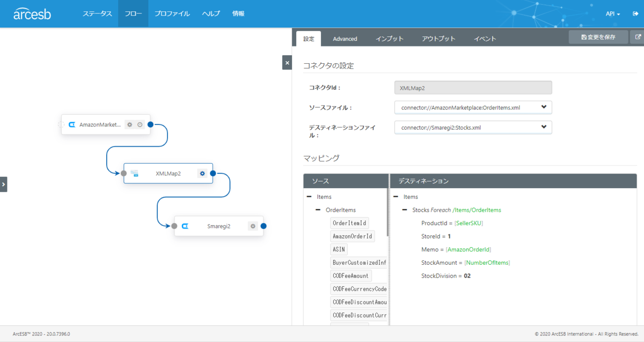Collapse the destination Items node

click(x=396, y=197)
